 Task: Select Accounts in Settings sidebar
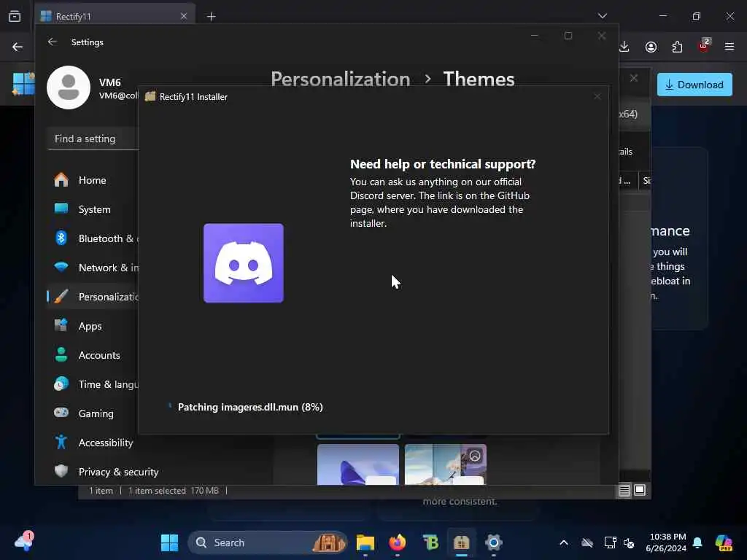click(x=93, y=355)
